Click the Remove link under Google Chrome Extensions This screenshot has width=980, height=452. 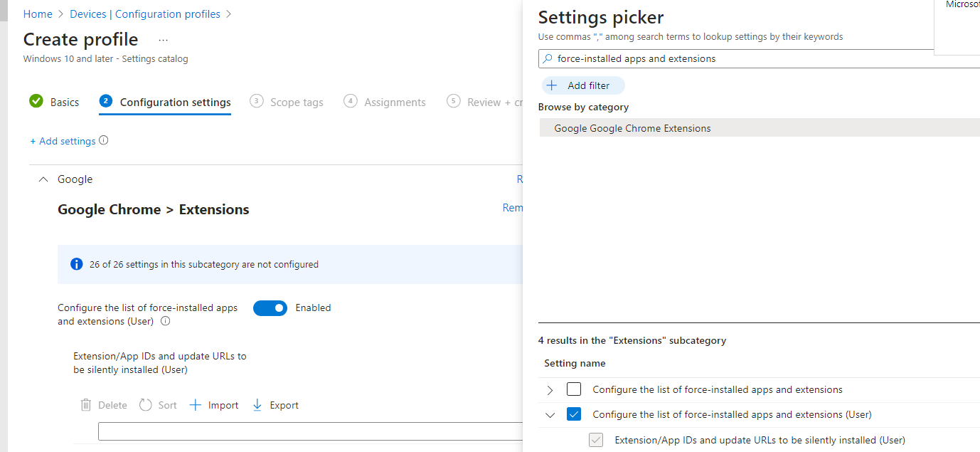(513, 208)
